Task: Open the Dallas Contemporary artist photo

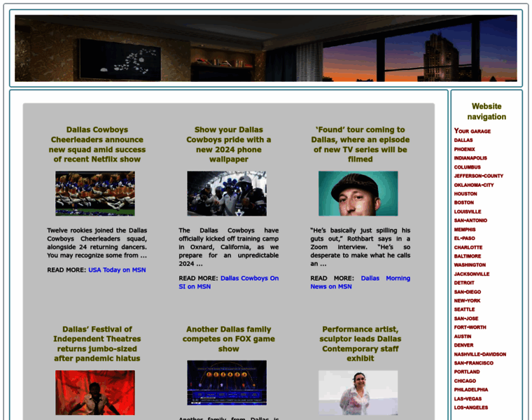Action: coord(358,393)
